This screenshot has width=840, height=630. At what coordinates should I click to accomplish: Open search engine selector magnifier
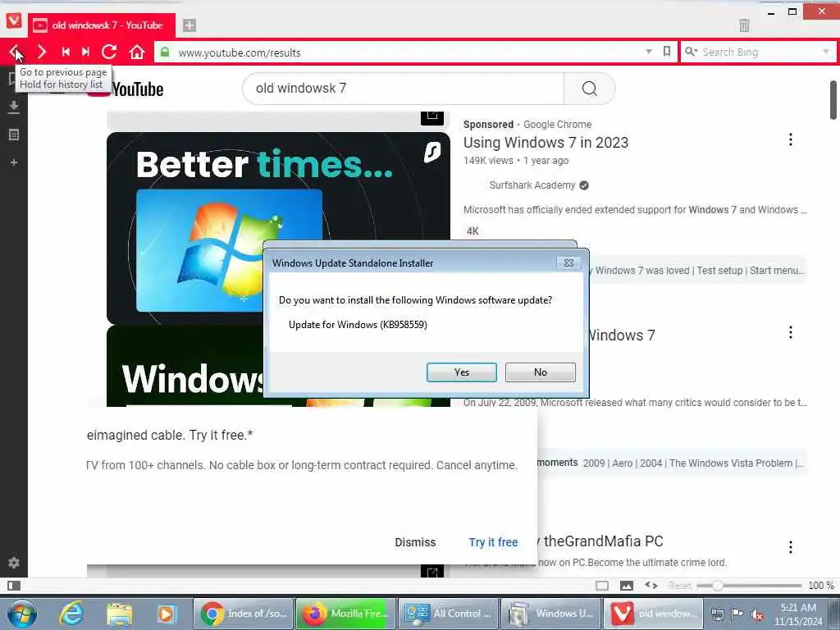[x=691, y=52]
